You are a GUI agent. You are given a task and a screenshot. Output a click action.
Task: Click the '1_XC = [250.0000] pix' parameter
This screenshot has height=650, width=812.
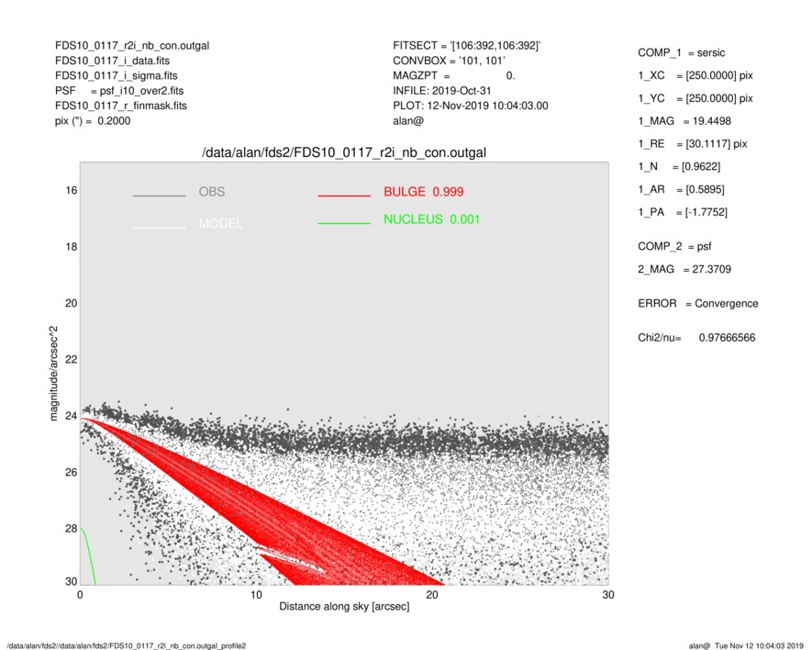pos(695,75)
